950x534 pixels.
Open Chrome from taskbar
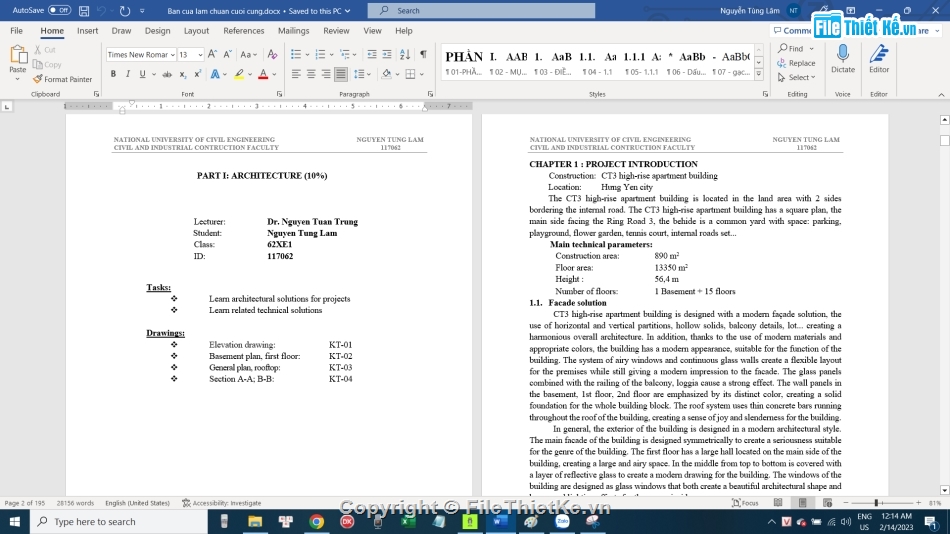tap(316, 521)
